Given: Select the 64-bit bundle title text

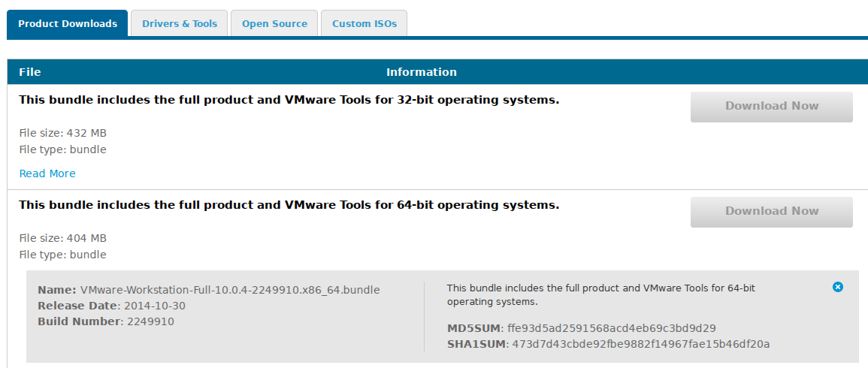Looking at the screenshot, I should (x=289, y=205).
